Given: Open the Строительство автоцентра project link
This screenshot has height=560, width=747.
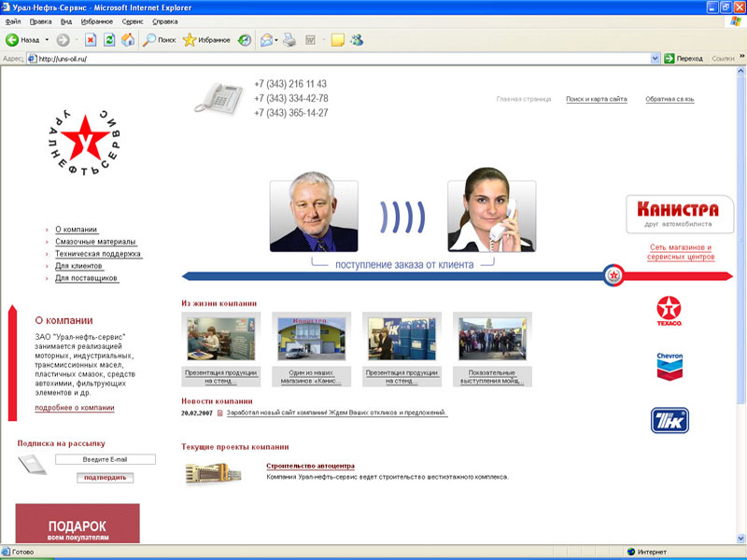Looking at the screenshot, I should pyautogui.click(x=310, y=466).
